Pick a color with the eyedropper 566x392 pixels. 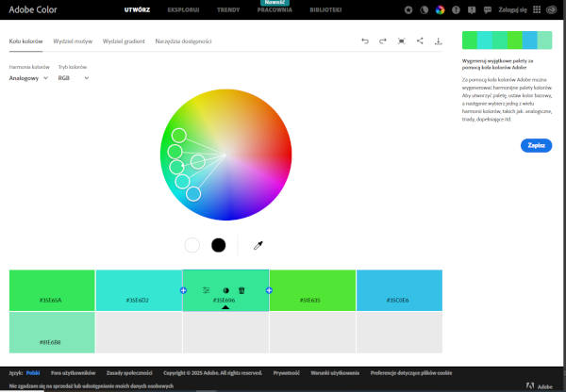click(258, 246)
